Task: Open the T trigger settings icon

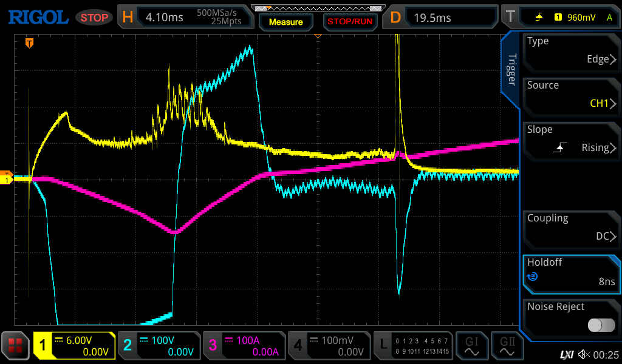Action: [510, 17]
